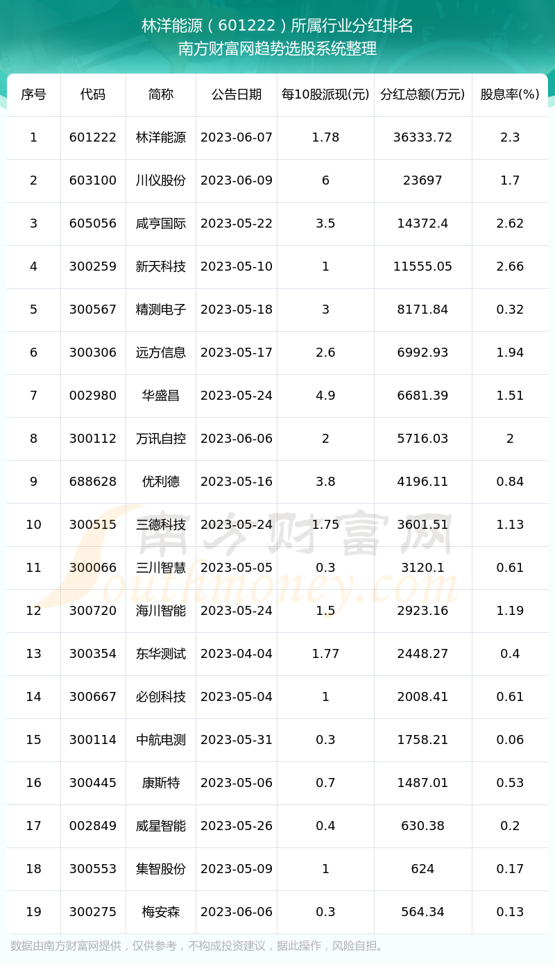555x980 pixels.
Task: Select the 优利德 stock name
Action: click(161, 482)
